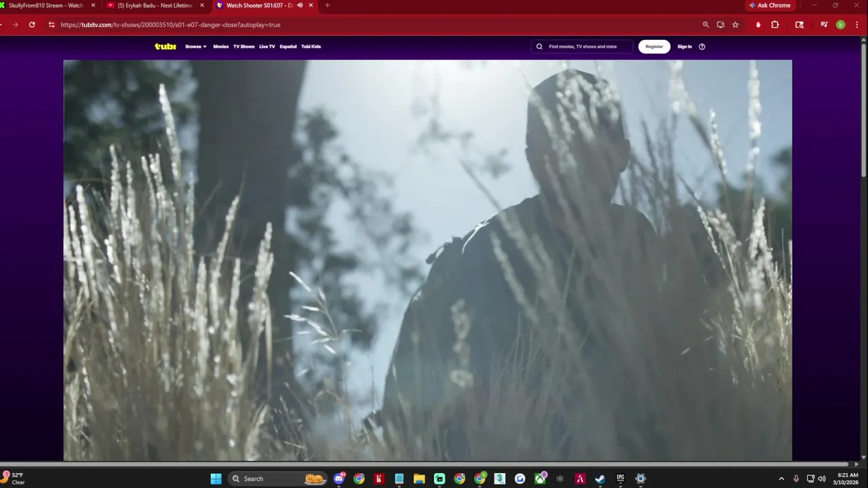Click the Ask Chrome button

tap(770, 5)
